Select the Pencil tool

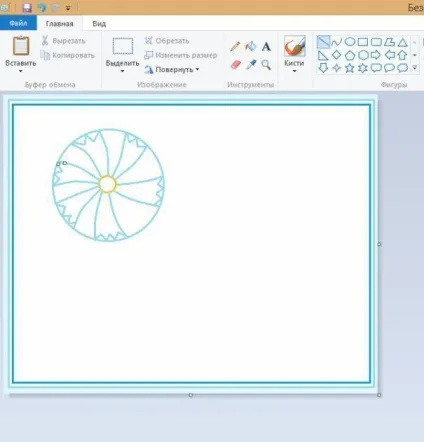point(235,46)
